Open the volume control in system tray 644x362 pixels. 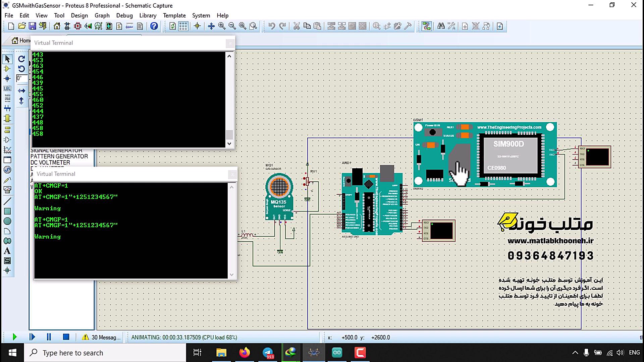pyautogui.click(x=620, y=353)
